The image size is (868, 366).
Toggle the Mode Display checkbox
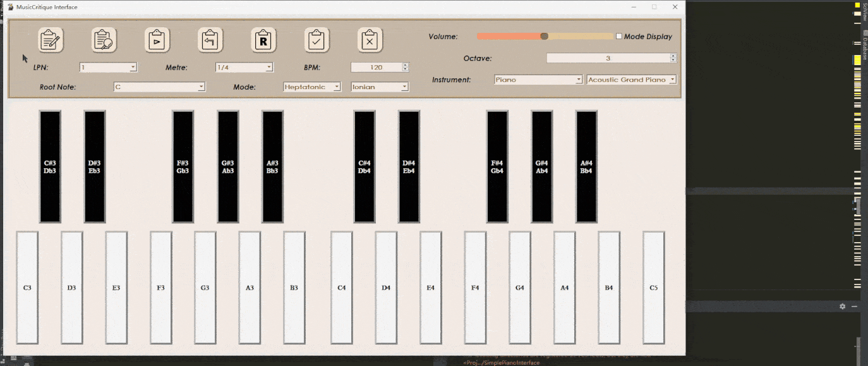(619, 36)
